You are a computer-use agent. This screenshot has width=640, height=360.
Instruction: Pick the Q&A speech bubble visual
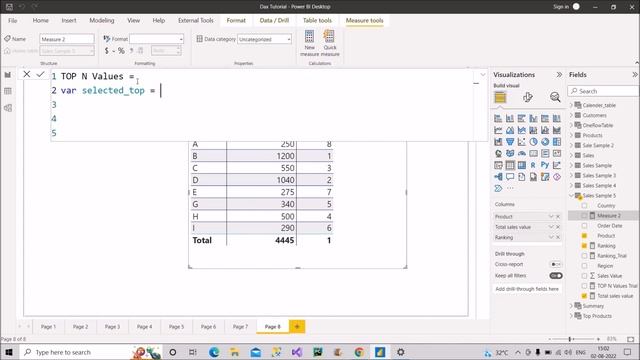click(x=510, y=177)
